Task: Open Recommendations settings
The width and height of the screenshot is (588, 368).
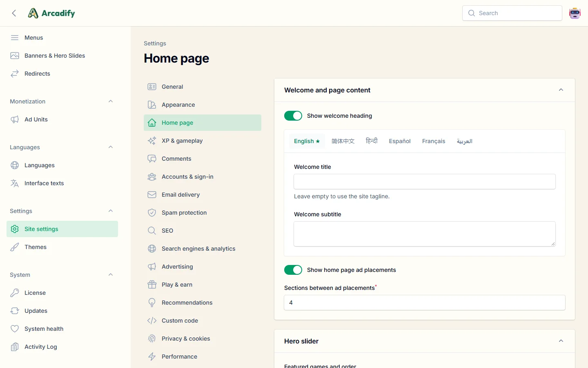Action: 203,303
